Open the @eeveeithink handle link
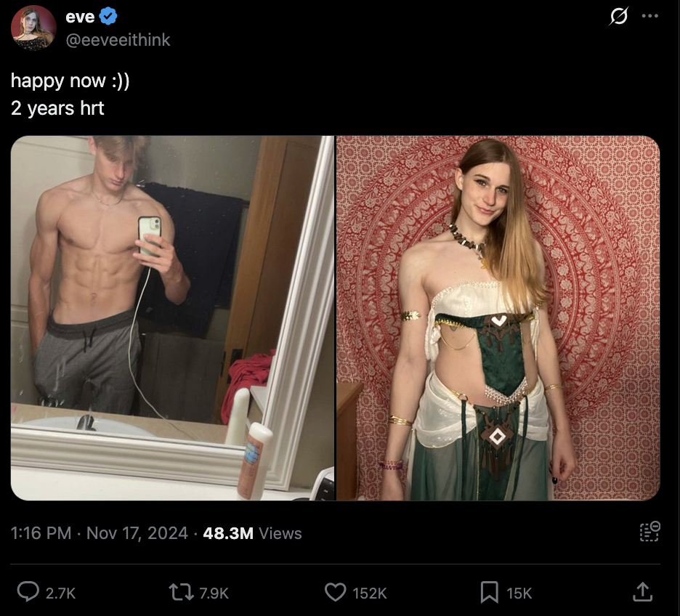680x616 pixels. (x=118, y=40)
